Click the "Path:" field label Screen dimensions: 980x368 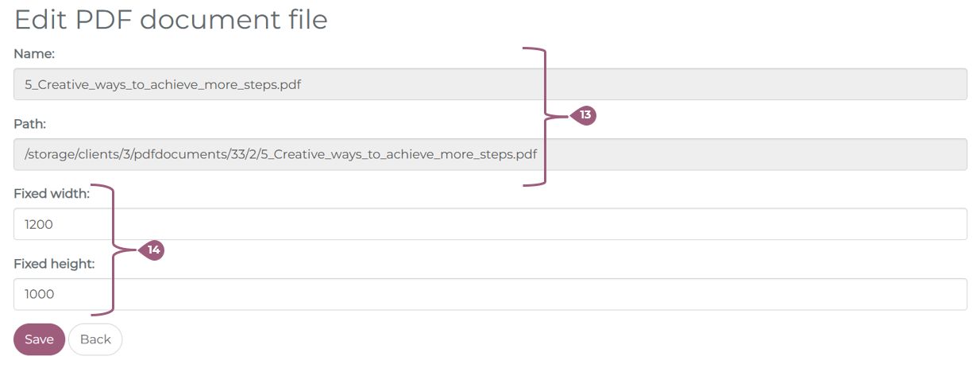(x=30, y=124)
